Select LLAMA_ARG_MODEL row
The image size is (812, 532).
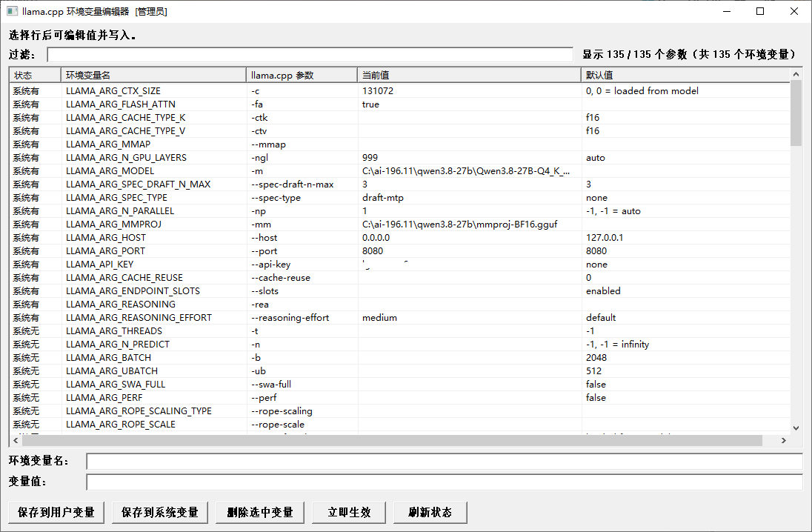pyautogui.click(x=400, y=171)
